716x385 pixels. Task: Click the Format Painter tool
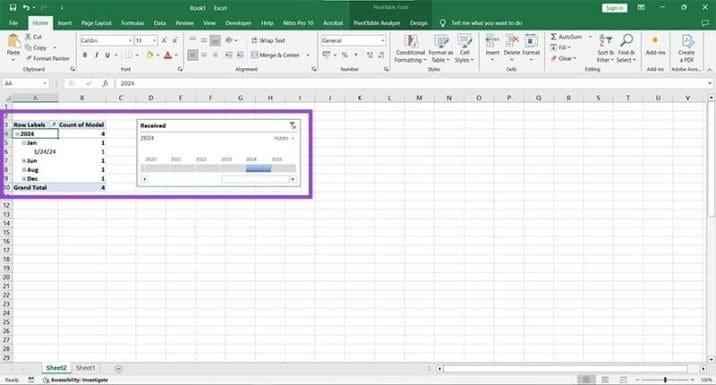click(47, 58)
